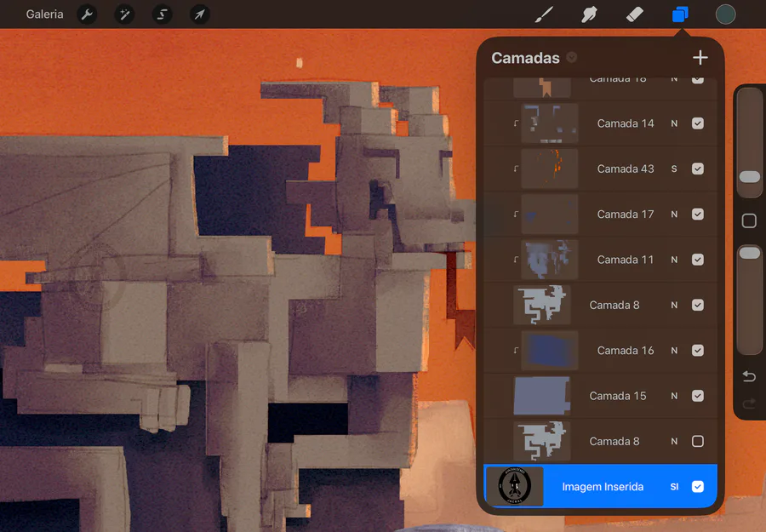Viewport: 766px width, 532px height.
Task: Click the Camada 16 layer name
Action: click(x=626, y=351)
